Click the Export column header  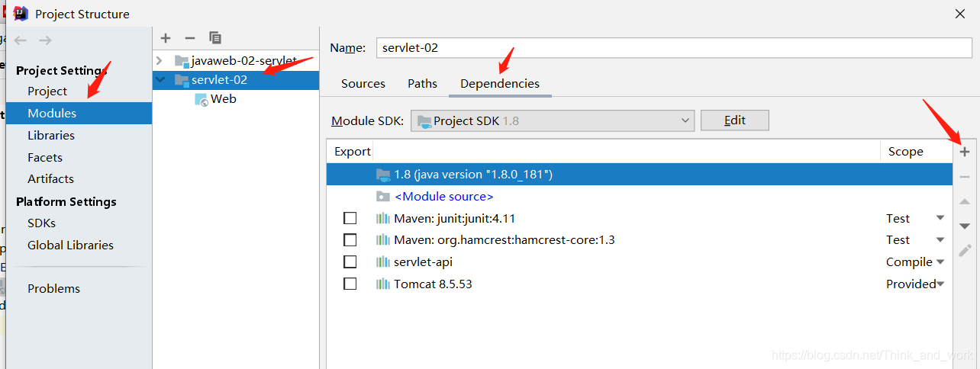coord(353,152)
